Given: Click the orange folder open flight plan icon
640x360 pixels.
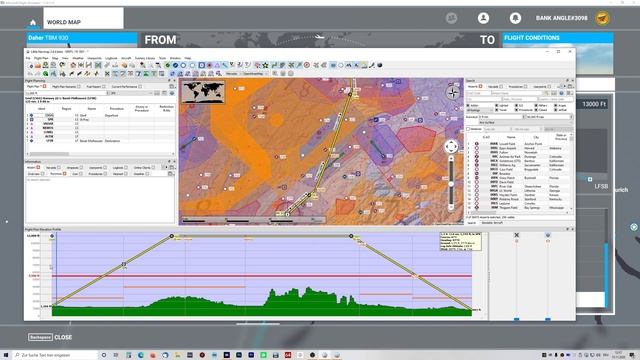Looking at the screenshot, I should tap(38, 65).
